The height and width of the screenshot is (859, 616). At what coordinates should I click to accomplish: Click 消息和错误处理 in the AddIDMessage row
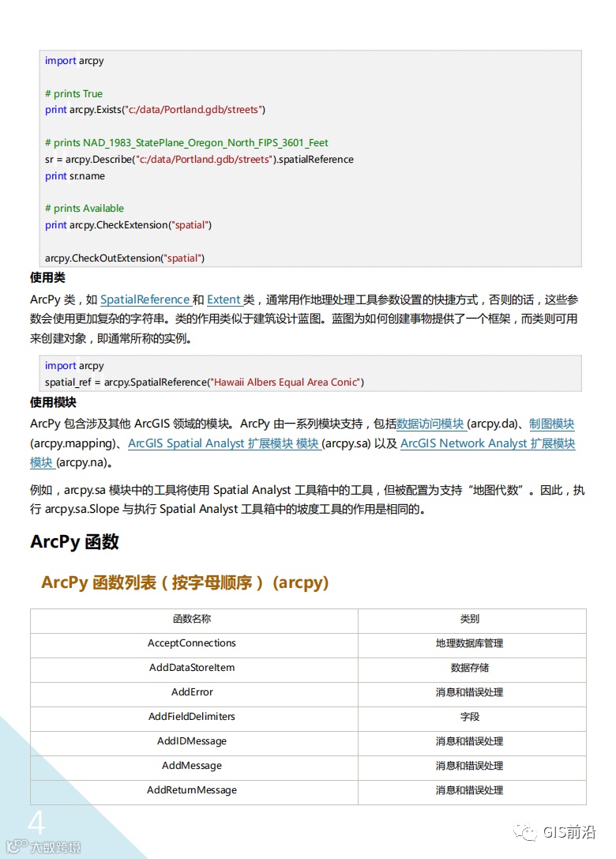[469, 741]
